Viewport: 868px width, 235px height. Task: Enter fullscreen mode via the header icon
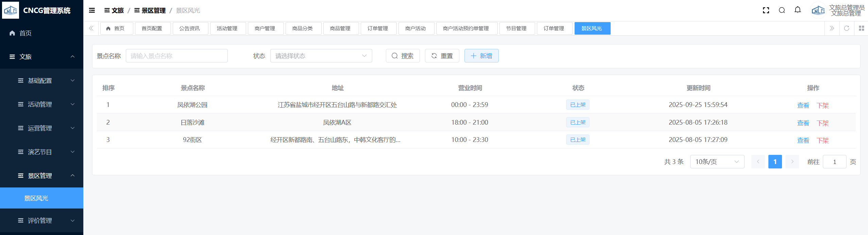766,11
